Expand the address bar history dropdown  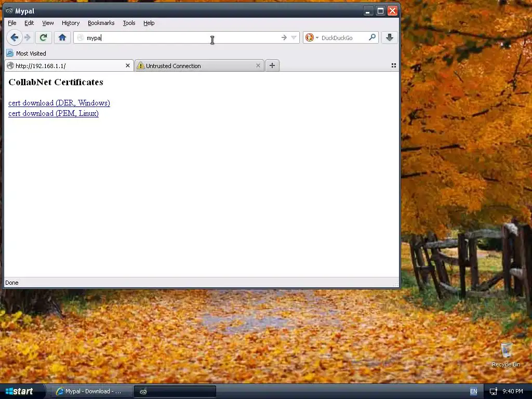294,37
